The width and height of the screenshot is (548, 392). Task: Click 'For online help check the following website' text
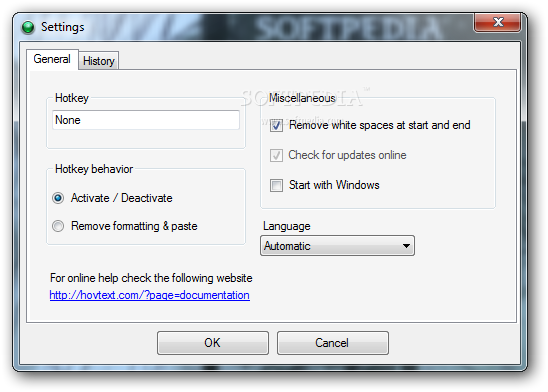pos(151,278)
